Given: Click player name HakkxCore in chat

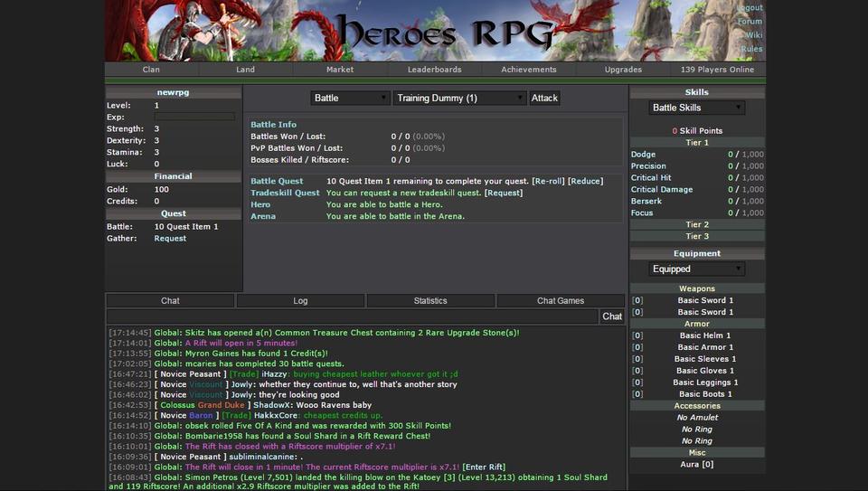Looking at the screenshot, I should [x=276, y=415].
